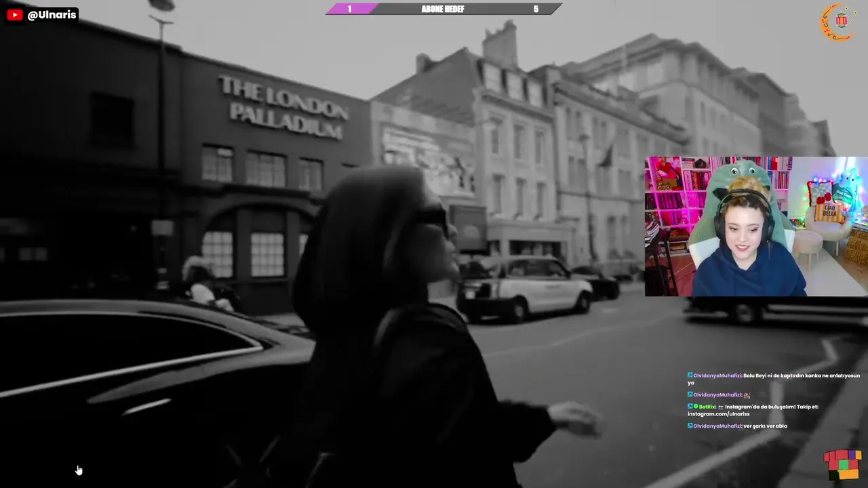Click the ABONE HEDEF subscriber goal bar
868x488 pixels.
[x=444, y=9]
